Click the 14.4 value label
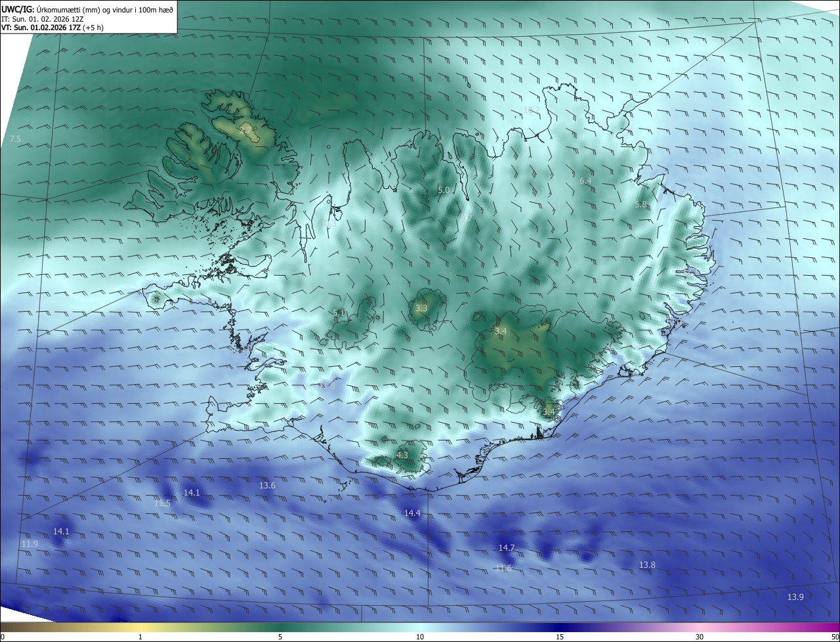The width and height of the screenshot is (840, 642). coord(412,513)
